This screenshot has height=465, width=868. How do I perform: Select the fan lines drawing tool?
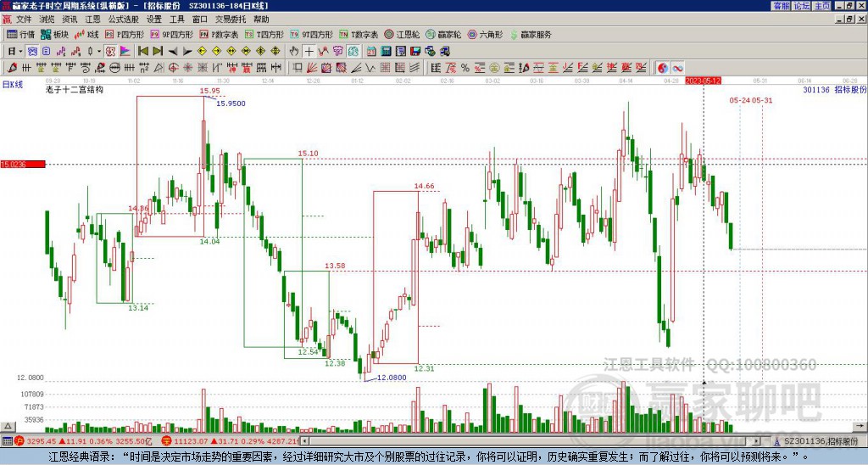[311, 68]
